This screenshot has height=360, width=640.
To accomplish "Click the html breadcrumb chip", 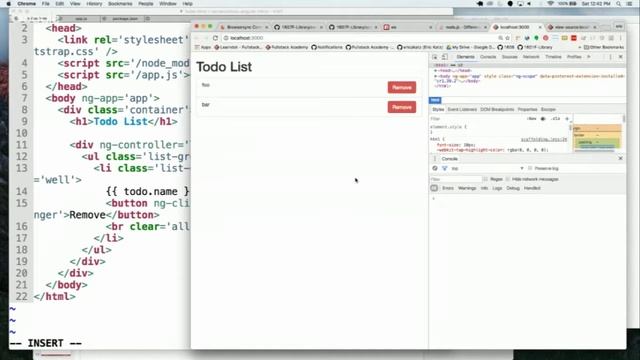I will 435,100.
